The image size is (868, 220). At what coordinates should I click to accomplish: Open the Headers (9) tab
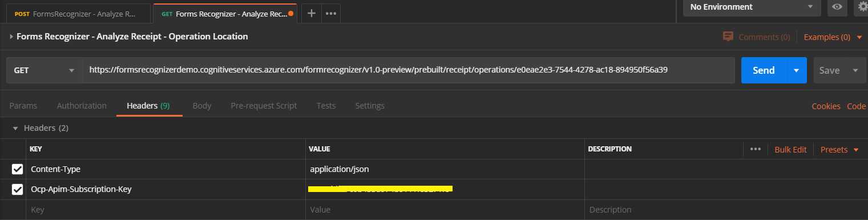point(148,106)
